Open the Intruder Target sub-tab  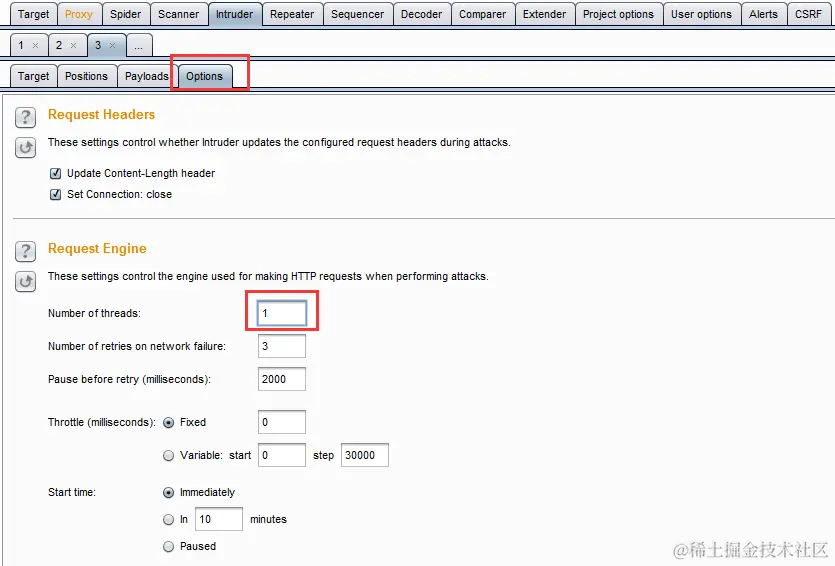33,76
